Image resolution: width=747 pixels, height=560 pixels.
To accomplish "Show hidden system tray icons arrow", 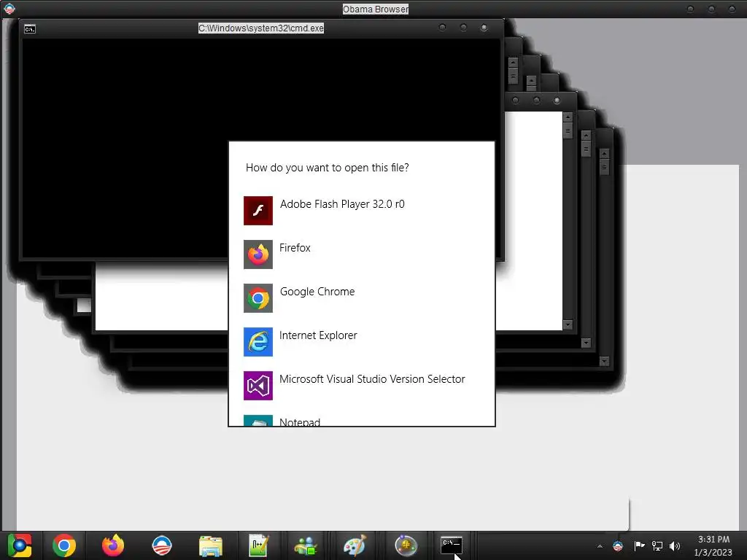I will 600,546.
